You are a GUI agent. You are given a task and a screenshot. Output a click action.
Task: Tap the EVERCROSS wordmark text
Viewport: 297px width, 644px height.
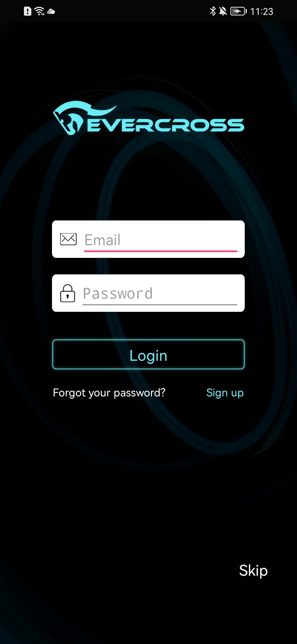[x=166, y=125]
